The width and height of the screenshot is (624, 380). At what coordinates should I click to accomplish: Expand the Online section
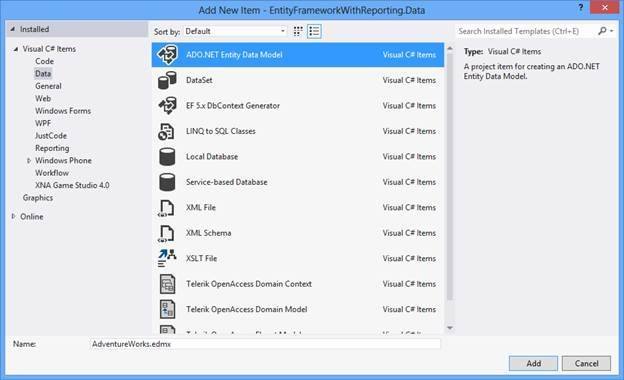[x=13, y=216]
